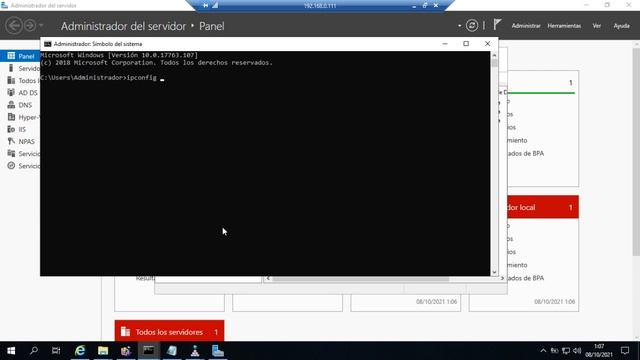The width and height of the screenshot is (640, 360).
Task: Click the connection bar signal strength icon
Action: (x=215, y=5)
